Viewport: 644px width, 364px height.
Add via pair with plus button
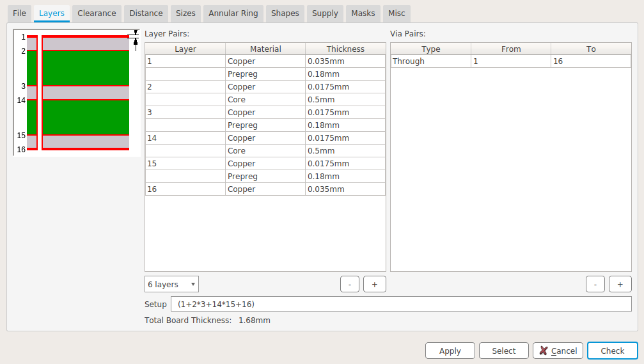coord(620,284)
